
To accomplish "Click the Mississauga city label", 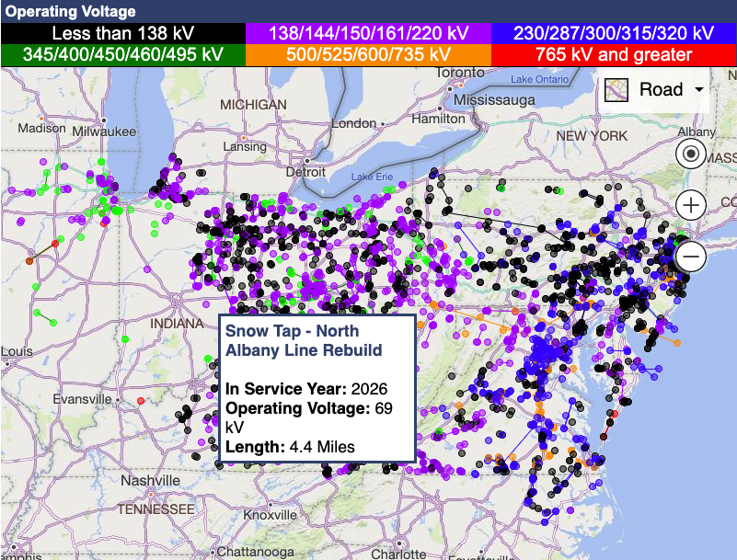I will coord(494,100).
